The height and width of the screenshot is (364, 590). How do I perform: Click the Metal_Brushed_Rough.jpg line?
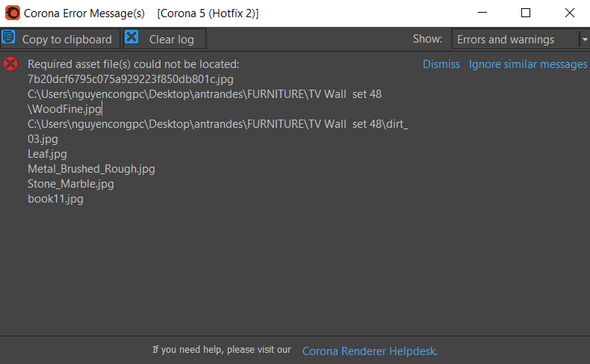click(91, 169)
